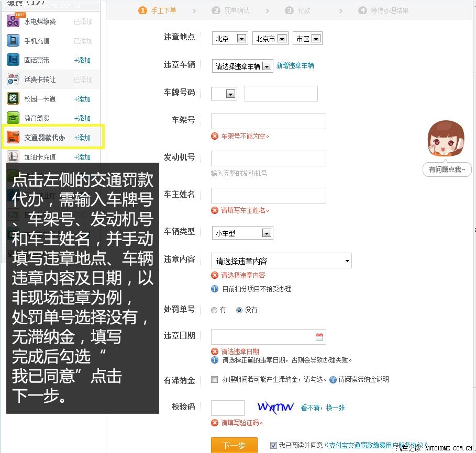The width and height of the screenshot is (476, 453).
Task: Select step 4 等待办理结果 tab
Action: [x=383, y=10]
